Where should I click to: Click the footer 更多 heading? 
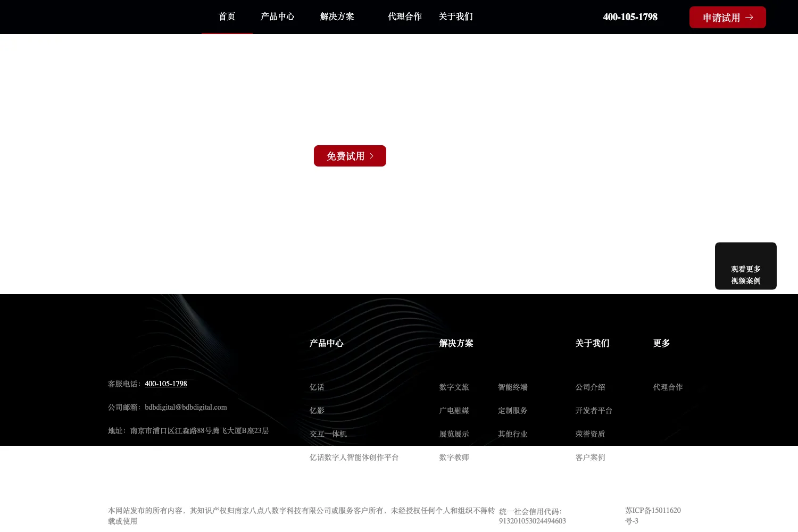[662, 343]
